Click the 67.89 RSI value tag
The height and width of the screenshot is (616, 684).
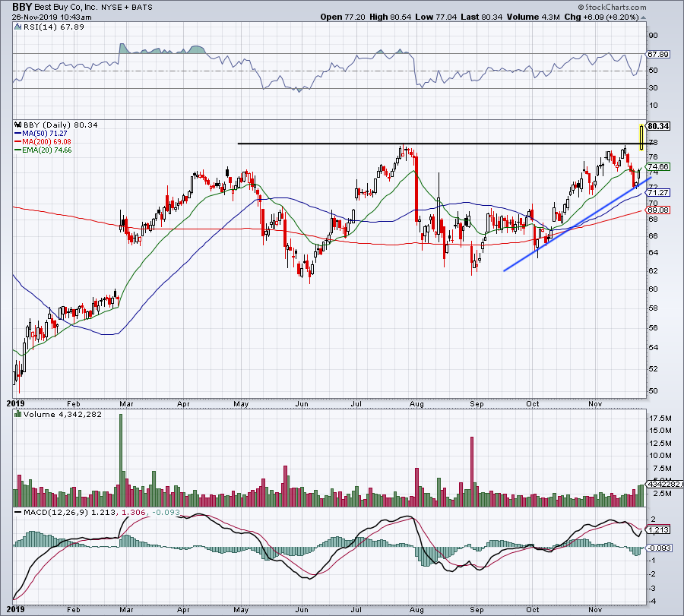coord(658,54)
